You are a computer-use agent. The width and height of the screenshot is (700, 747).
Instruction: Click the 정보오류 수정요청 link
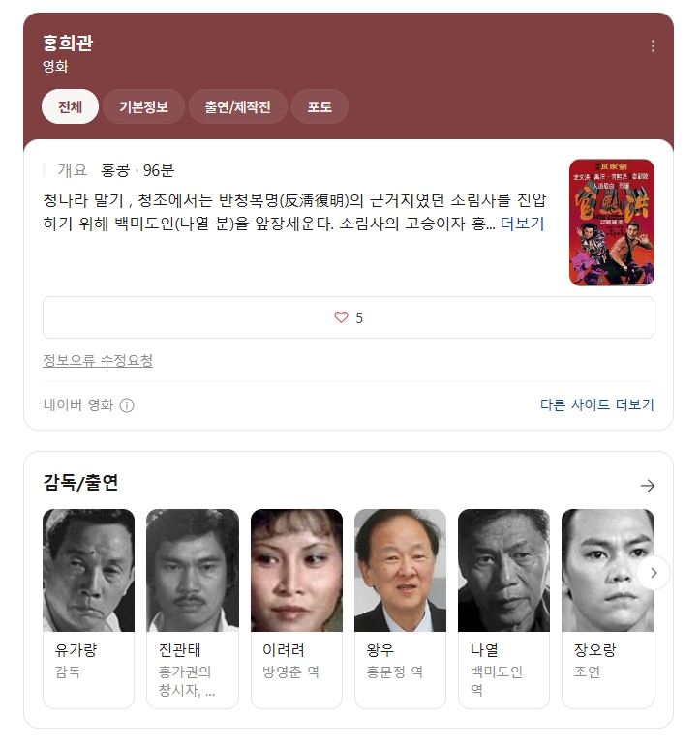[x=98, y=360]
